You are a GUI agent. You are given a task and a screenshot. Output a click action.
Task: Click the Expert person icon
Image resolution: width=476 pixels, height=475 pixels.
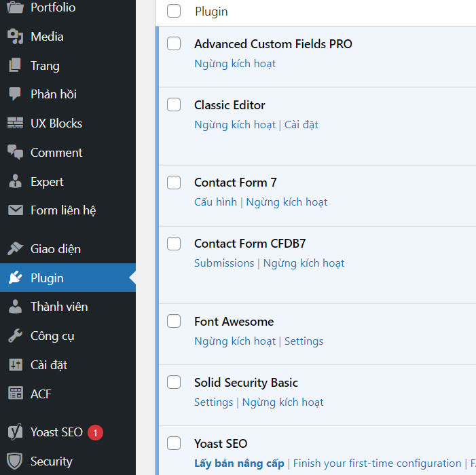click(x=15, y=181)
